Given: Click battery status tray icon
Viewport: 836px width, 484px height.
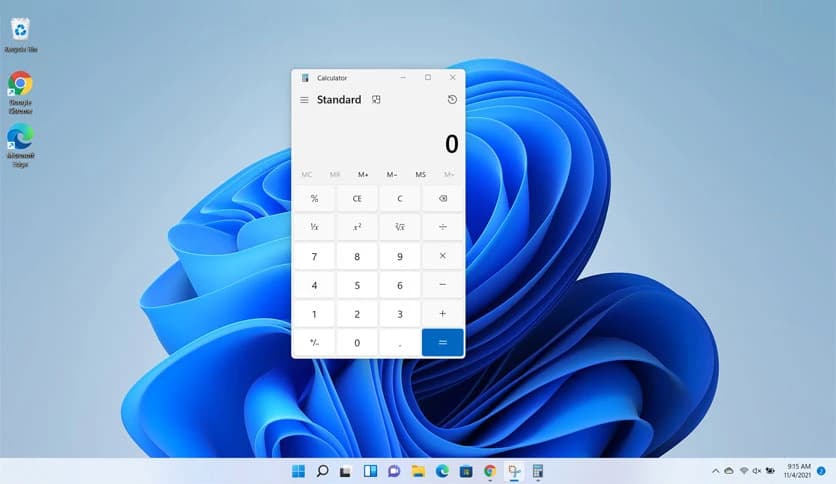Looking at the screenshot, I should [770, 471].
